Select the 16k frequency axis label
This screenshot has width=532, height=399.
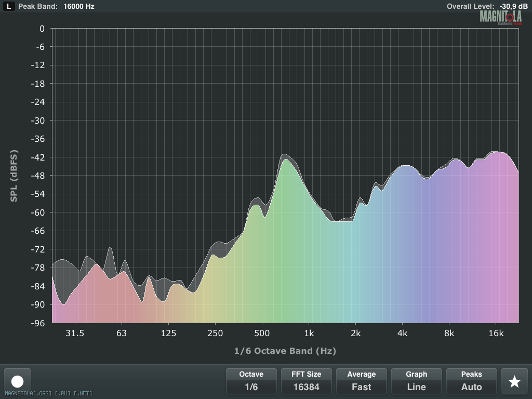(496, 333)
